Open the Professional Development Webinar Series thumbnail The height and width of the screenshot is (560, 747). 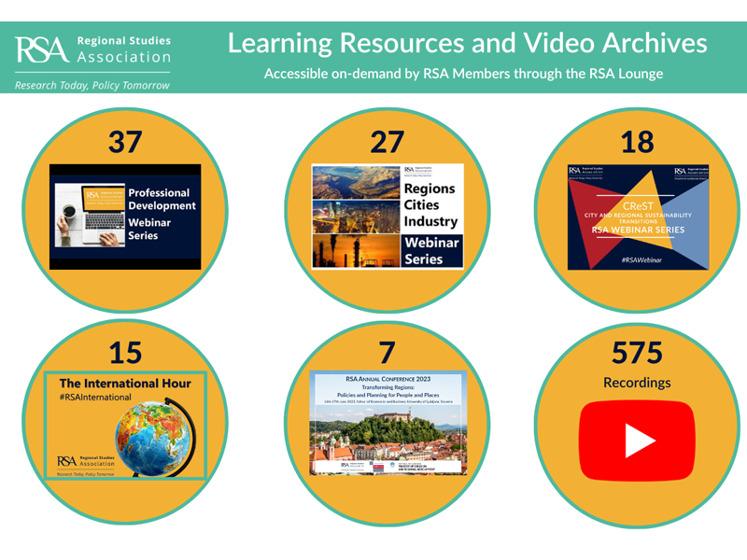(x=125, y=217)
